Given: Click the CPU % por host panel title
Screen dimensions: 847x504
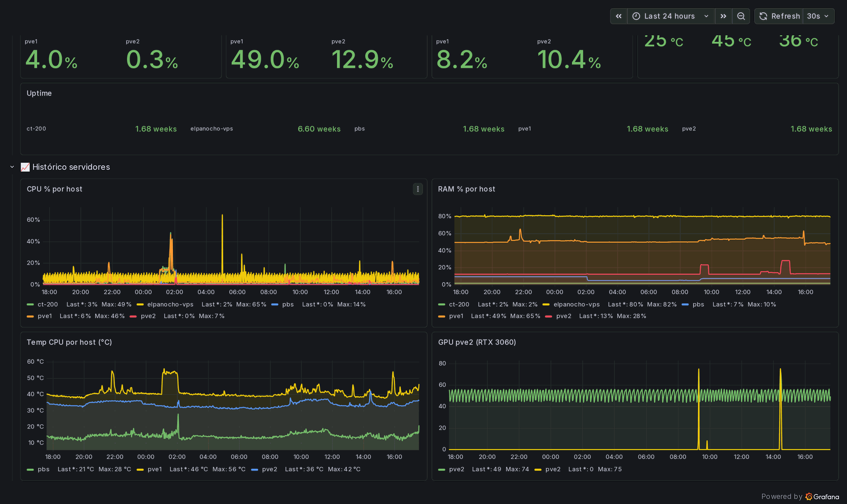Looking at the screenshot, I should point(55,189).
